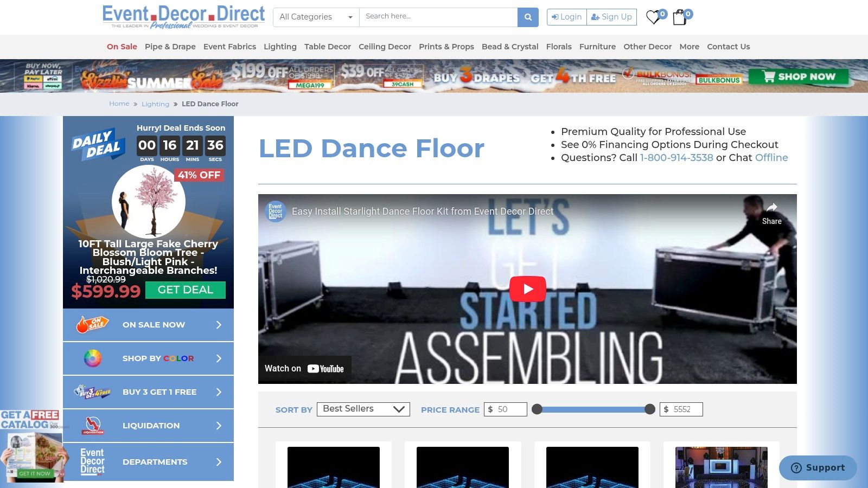
Task: Click Watch on YouTube
Action: [304, 369]
